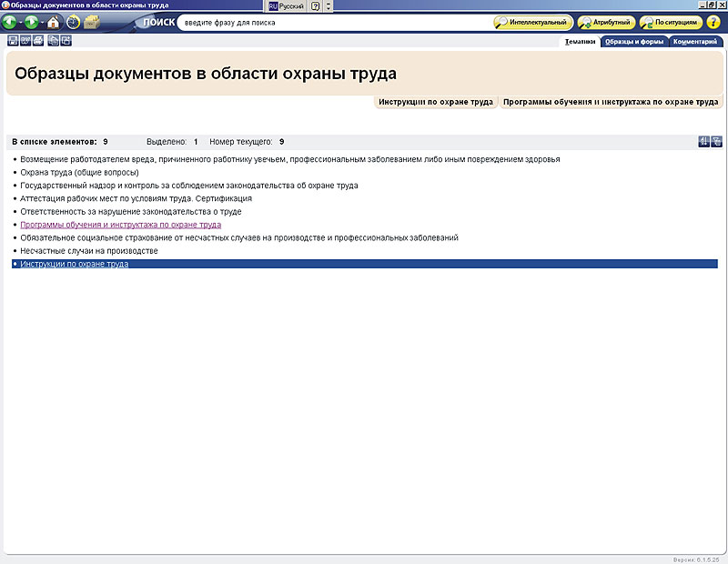
Task: Click the yellow Help question mark
Action: 713,22
